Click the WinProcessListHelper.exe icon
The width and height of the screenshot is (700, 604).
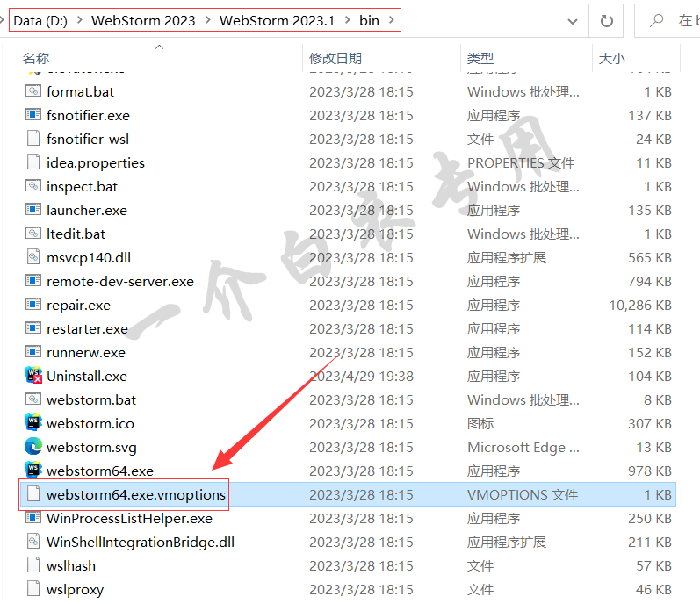33,518
